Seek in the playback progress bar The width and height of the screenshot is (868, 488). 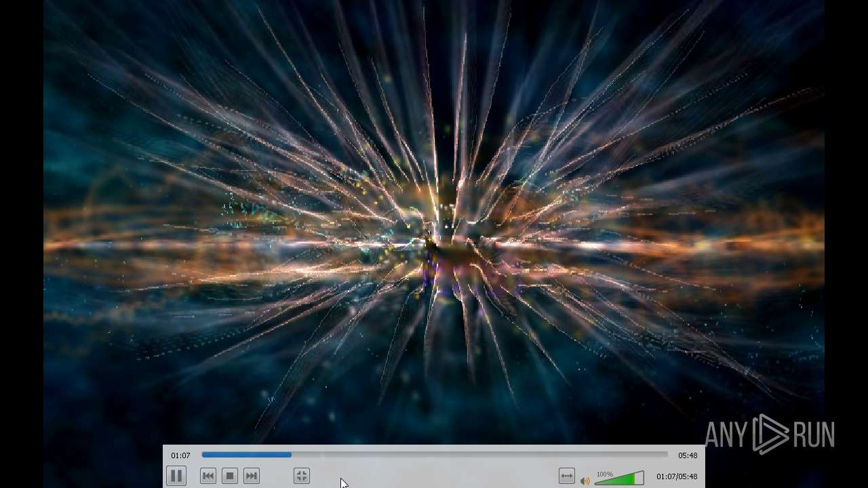(x=435, y=455)
